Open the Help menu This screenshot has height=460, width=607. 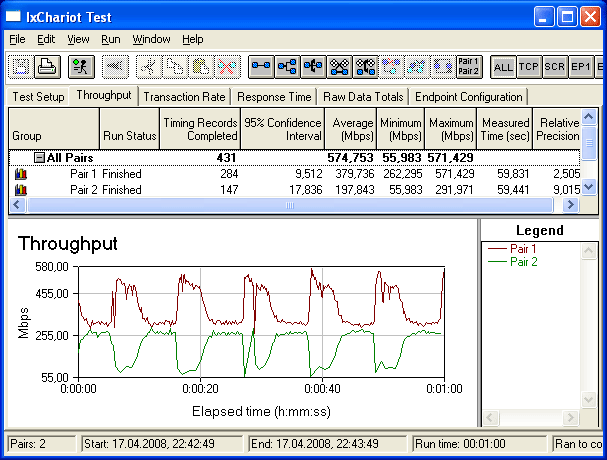pyautogui.click(x=193, y=39)
